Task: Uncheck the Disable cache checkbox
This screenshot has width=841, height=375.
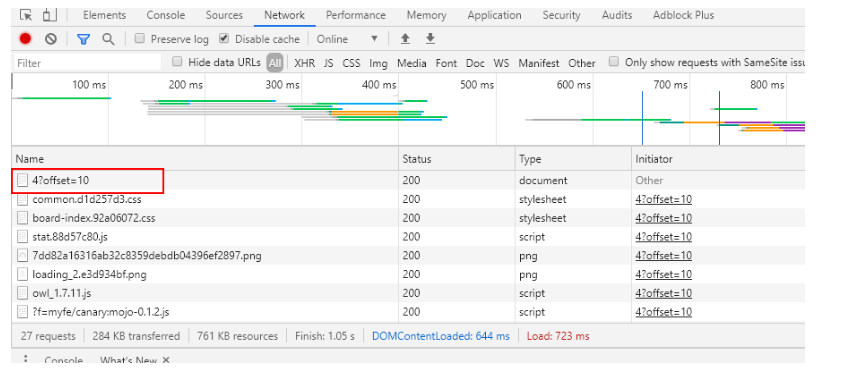Action: point(224,38)
